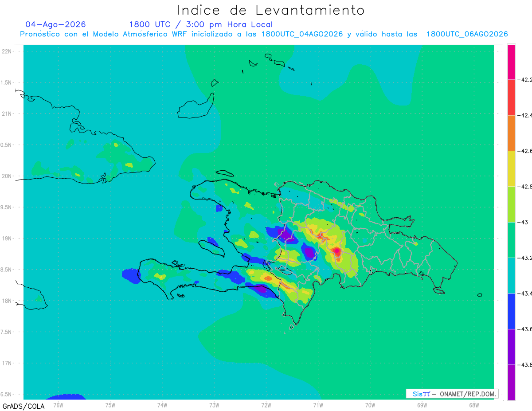Click the magenta swatch atop the color bar
This screenshot has width=532, height=411.
click(511, 62)
